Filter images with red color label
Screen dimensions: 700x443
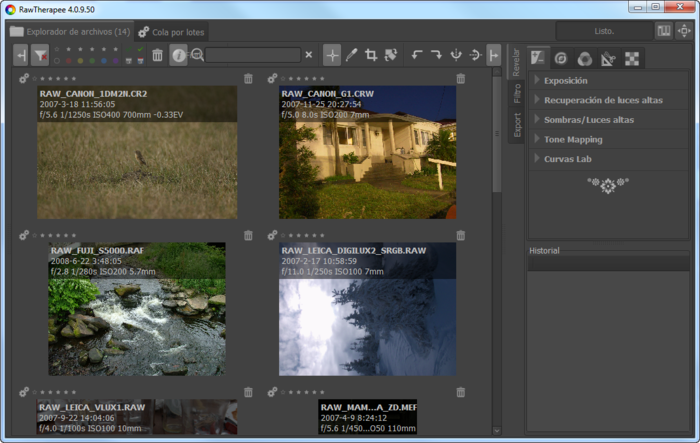click(x=68, y=61)
